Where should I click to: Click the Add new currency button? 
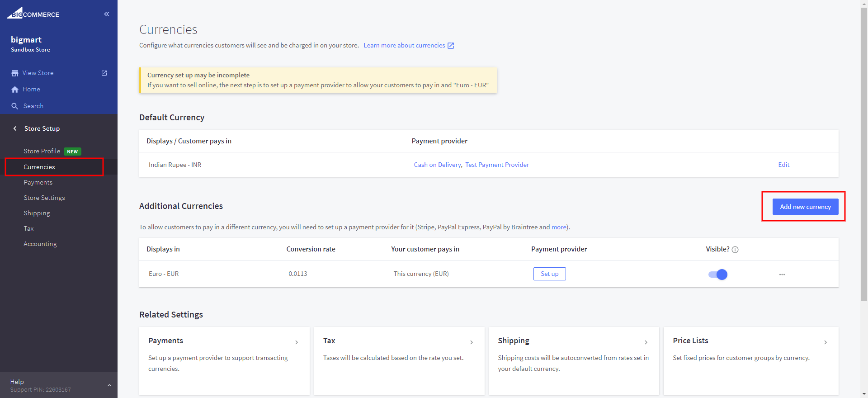click(805, 207)
